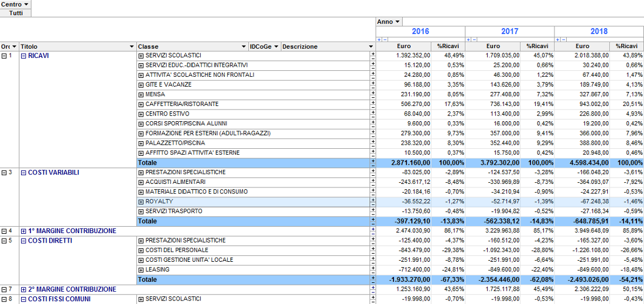
Task: Open the Descrizione field dropdown arrow
Action: pos(371,47)
